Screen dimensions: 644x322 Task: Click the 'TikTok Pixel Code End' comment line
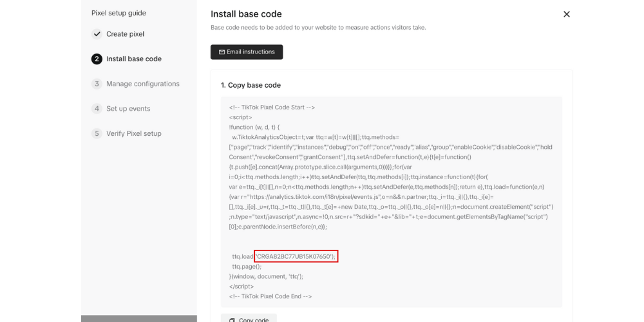[x=270, y=296]
